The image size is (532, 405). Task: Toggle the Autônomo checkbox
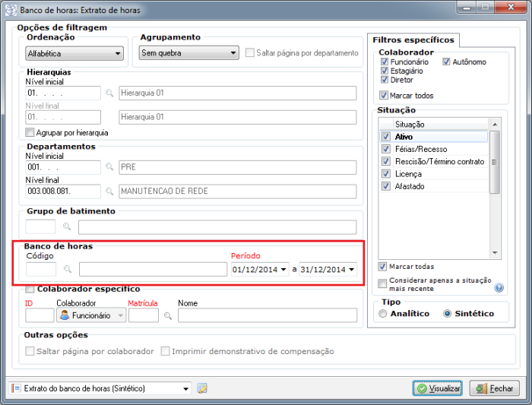447,62
